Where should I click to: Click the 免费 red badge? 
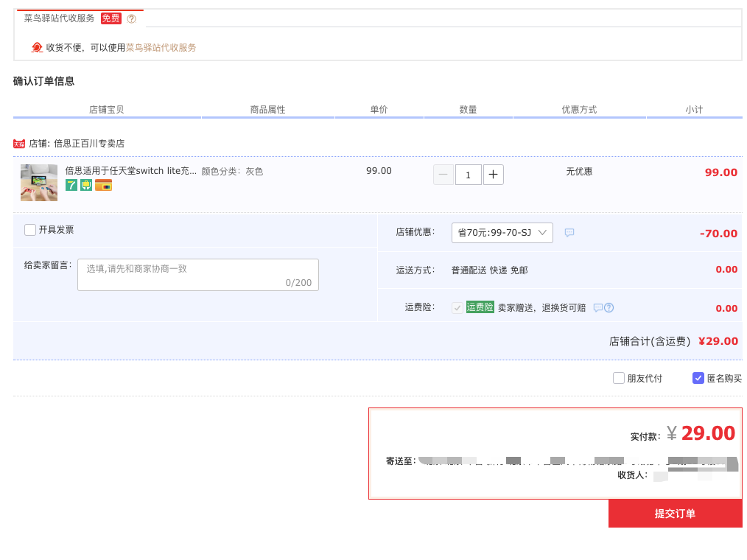coord(111,18)
